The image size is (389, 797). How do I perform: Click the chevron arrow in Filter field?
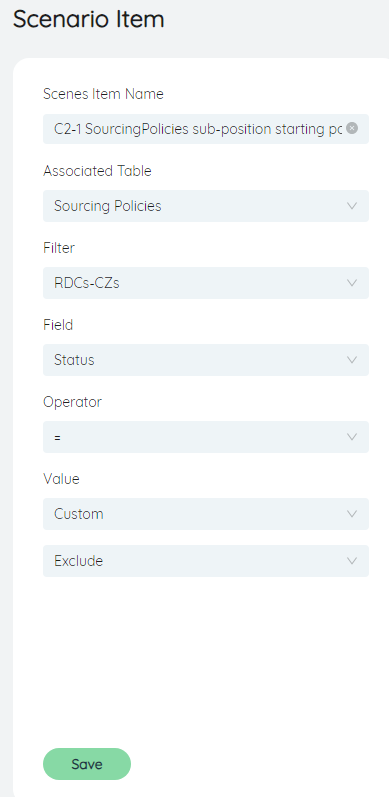(352, 283)
